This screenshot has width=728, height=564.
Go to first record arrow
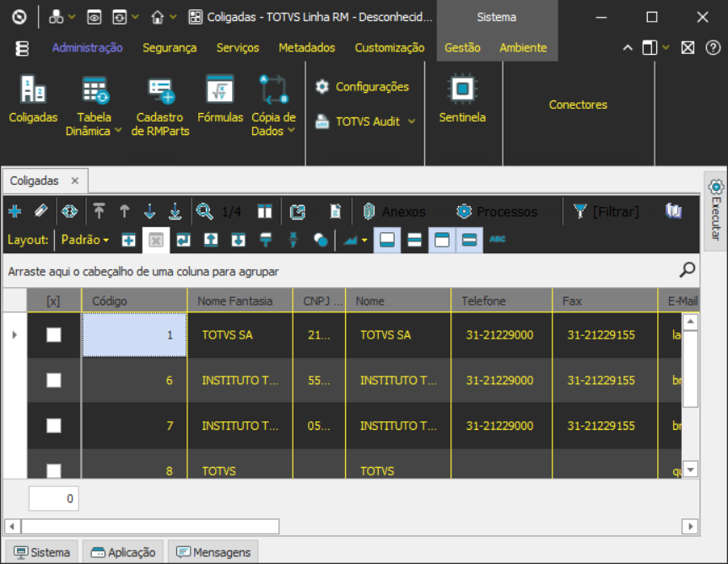click(x=99, y=211)
